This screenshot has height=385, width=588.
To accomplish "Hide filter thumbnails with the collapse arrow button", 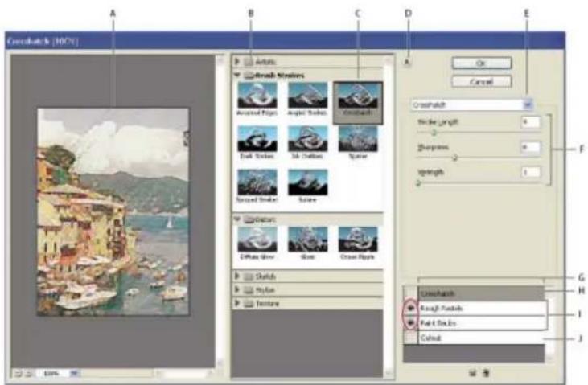I will (407, 62).
